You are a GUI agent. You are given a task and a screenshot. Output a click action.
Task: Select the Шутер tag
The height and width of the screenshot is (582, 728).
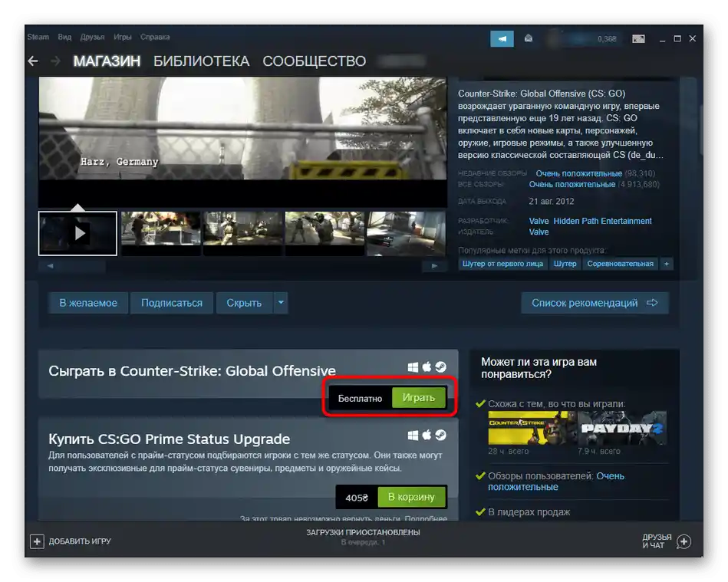coord(565,264)
